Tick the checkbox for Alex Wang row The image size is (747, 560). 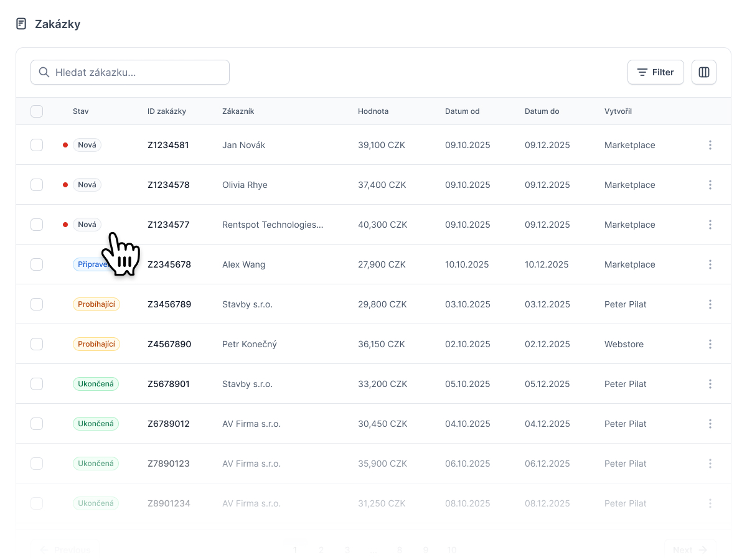[37, 264]
